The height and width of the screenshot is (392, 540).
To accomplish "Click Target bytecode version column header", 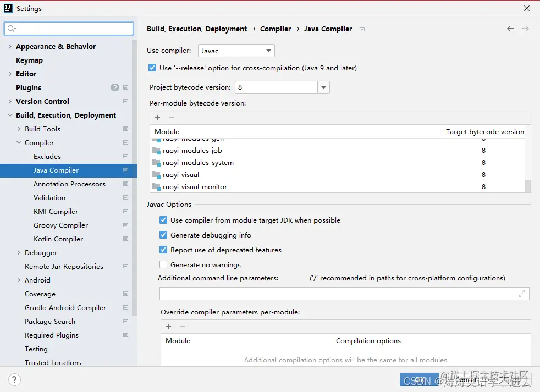I will [484, 131].
